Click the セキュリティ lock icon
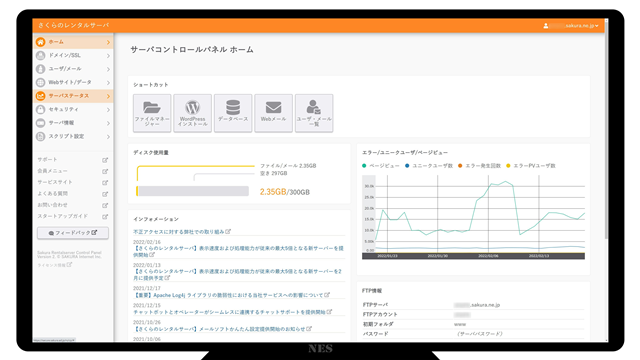Screen dimensions: 640x360 coord(40,109)
